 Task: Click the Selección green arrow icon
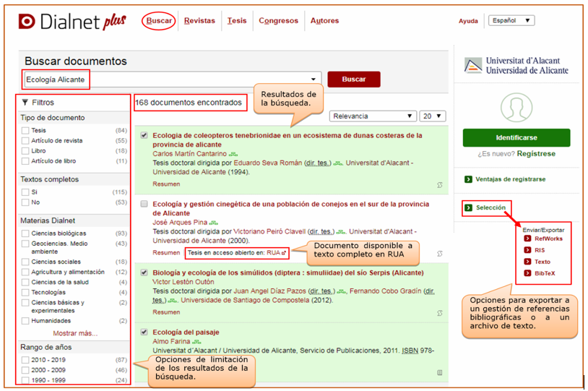[469, 208]
